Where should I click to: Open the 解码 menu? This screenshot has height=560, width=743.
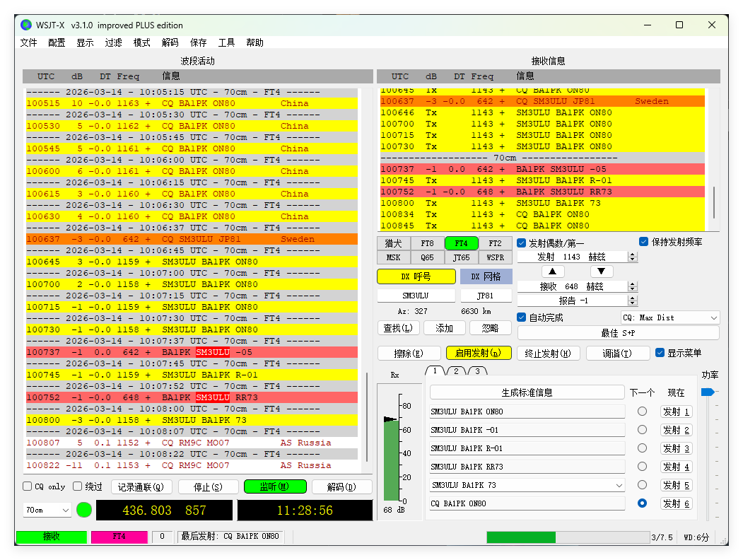[x=170, y=42]
